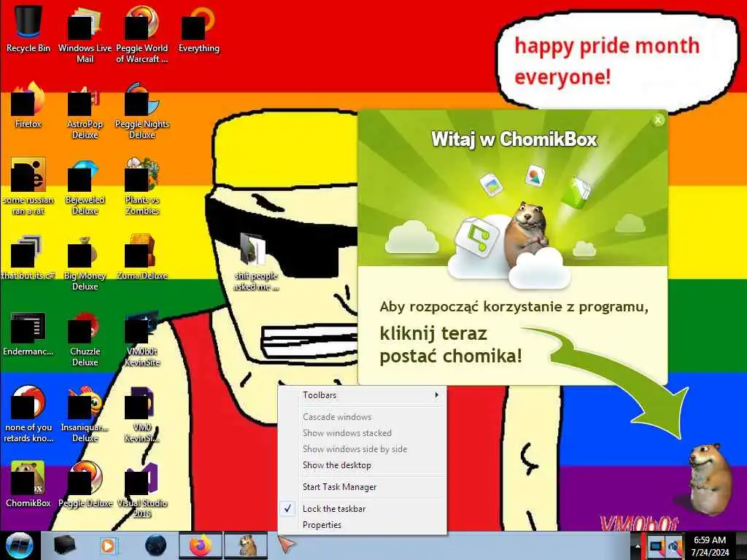
Task: Show hidden system tray icons
Action: [x=638, y=546]
